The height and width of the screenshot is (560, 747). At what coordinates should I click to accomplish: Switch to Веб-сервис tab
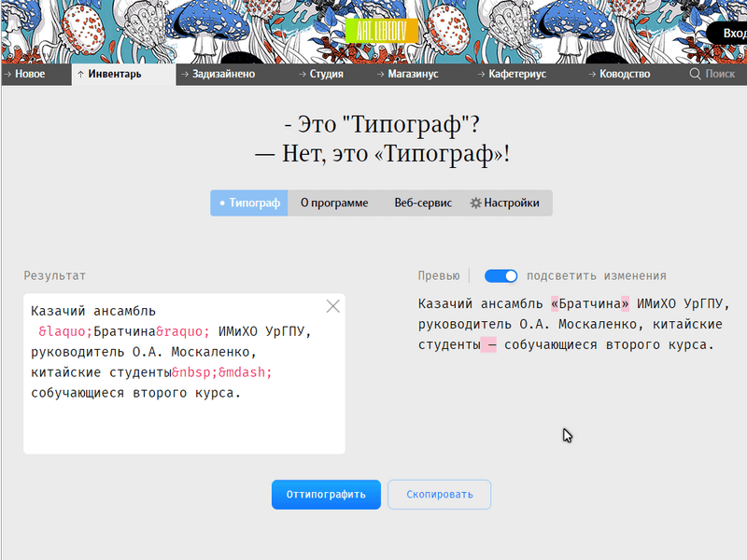point(423,203)
